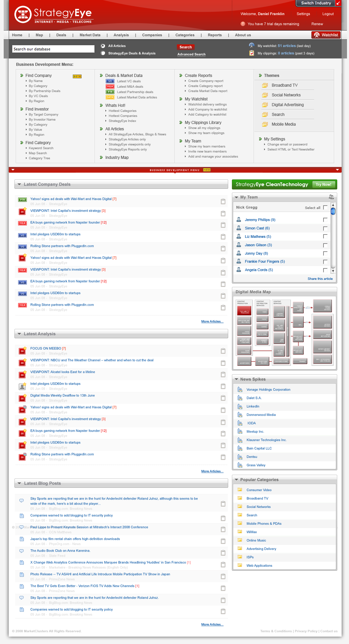Click the News Spikes icon beside LinkedIn
Image resolution: width=349 pixels, height=644 pixels.
[x=240, y=406]
